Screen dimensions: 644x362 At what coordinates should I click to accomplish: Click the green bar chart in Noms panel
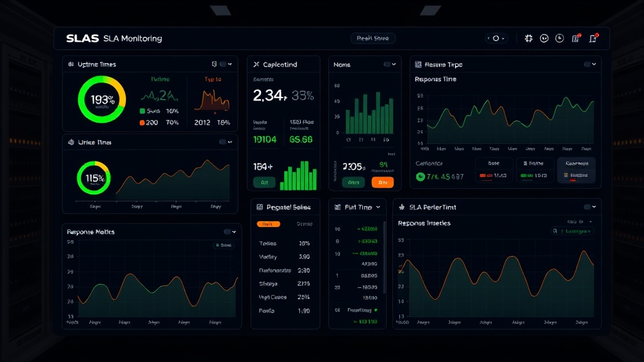[369, 113]
